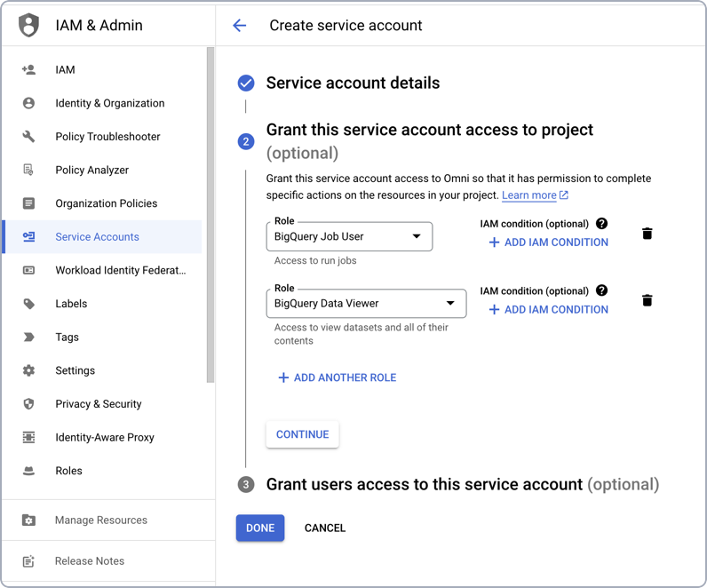Click the sidebar vertical scrollbar

point(211,213)
